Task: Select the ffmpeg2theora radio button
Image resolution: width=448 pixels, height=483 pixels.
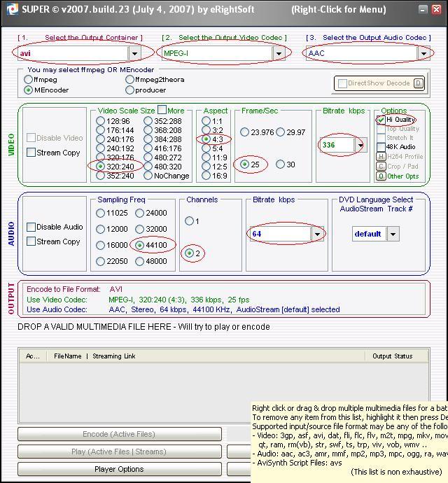Action: point(129,80)
